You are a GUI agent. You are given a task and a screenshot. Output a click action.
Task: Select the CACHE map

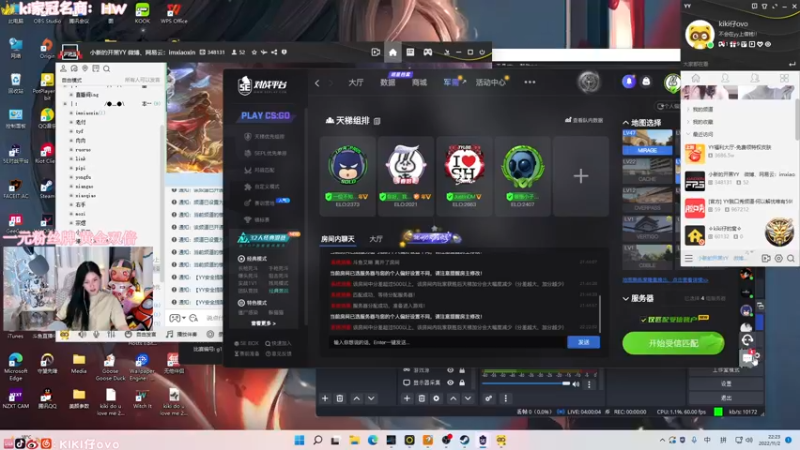[x=647, y=171]
